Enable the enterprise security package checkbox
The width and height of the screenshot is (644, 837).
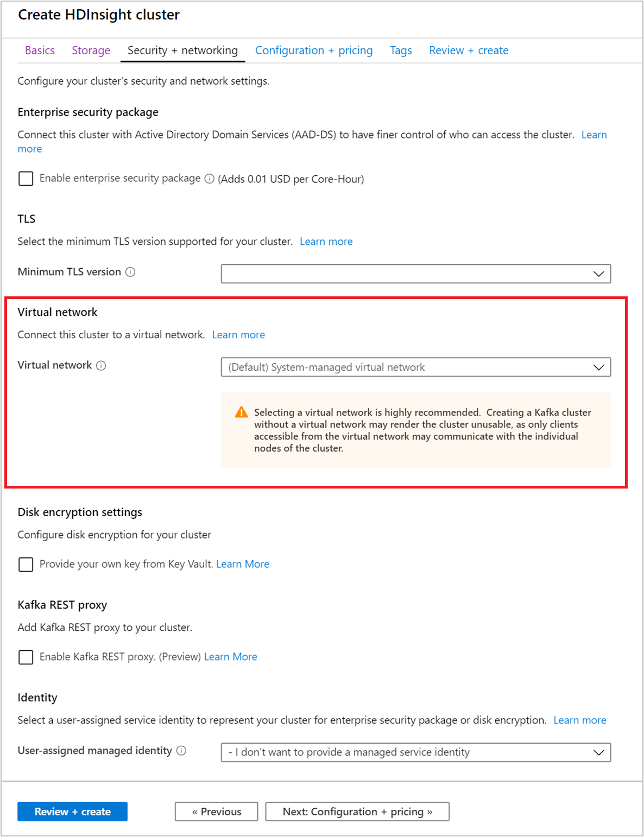[26, 179]
